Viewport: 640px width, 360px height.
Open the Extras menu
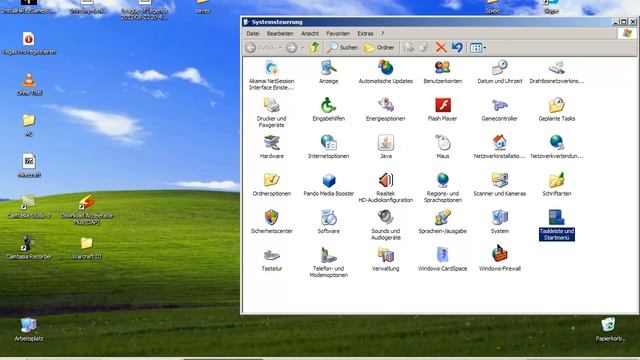point(365,33)
